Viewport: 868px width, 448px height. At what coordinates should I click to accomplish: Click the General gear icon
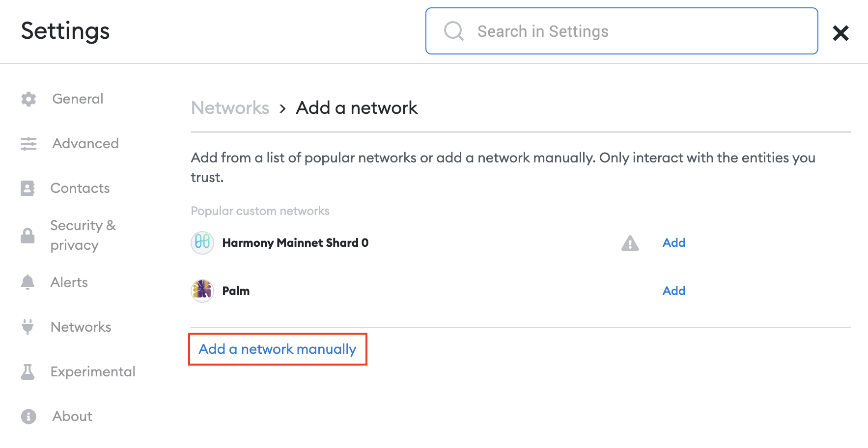(28, 99)
